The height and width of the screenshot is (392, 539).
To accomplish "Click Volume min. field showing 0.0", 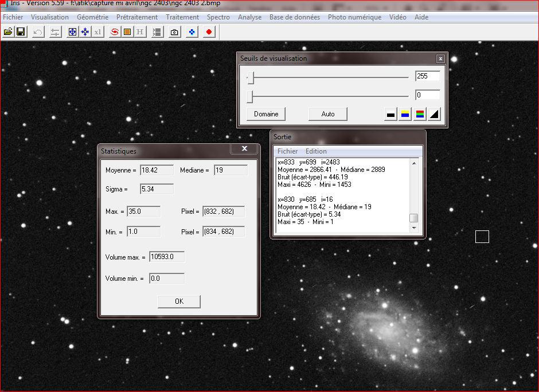I will pos(167,279).
